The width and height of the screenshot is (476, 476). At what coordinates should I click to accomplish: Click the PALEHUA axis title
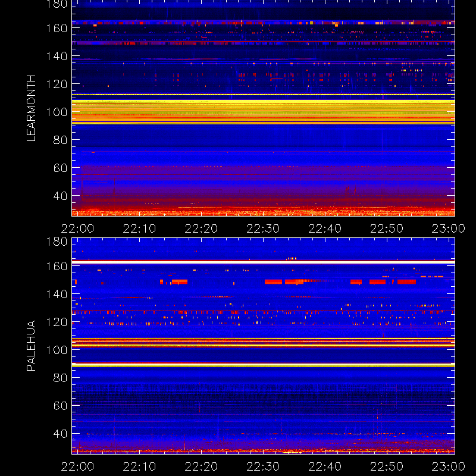tap(32, 346)
